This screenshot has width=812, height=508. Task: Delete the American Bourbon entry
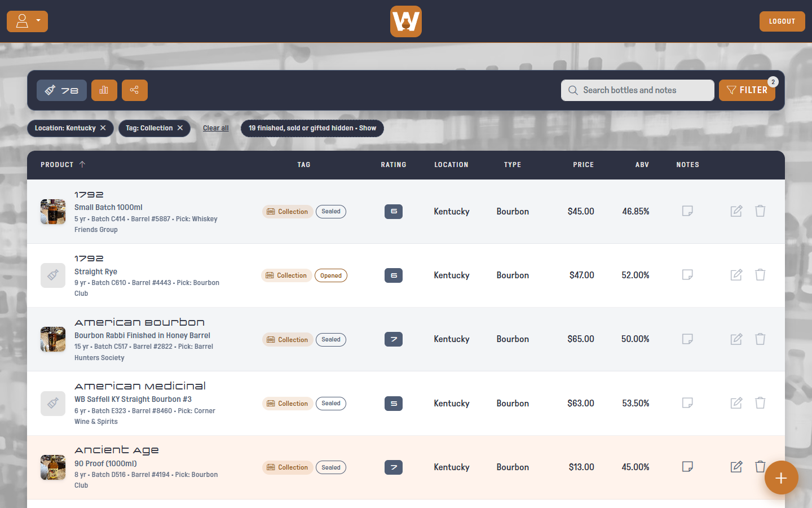pyautogui.click(x=760, y=339)
